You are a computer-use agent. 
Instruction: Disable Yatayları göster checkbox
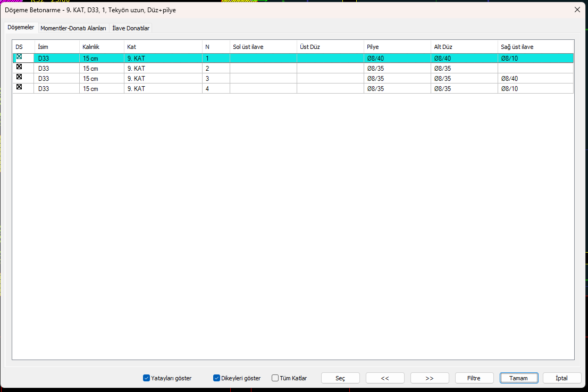tap(147, 378)
